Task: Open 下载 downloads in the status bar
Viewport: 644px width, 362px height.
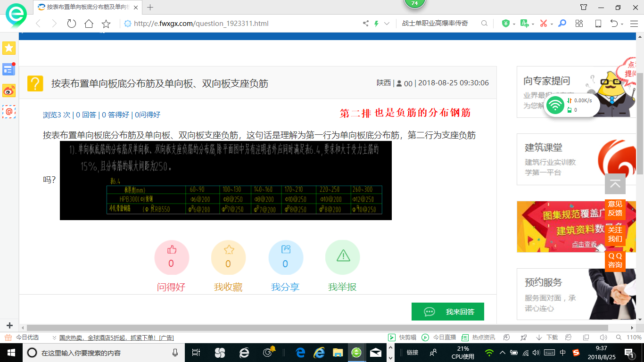Action: pos(547,337)
